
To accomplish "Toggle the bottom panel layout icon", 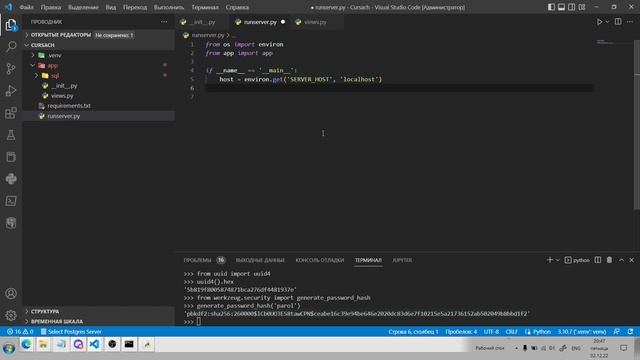I will (561, 7).
